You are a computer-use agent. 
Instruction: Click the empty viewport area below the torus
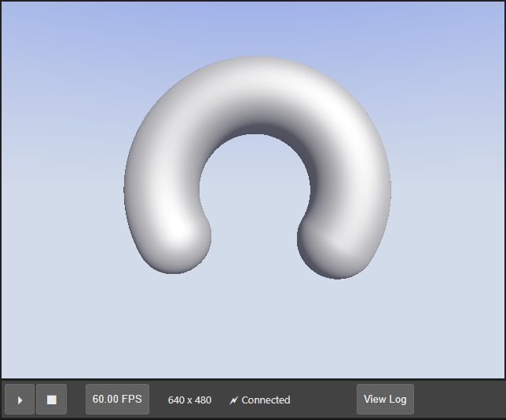253,330
